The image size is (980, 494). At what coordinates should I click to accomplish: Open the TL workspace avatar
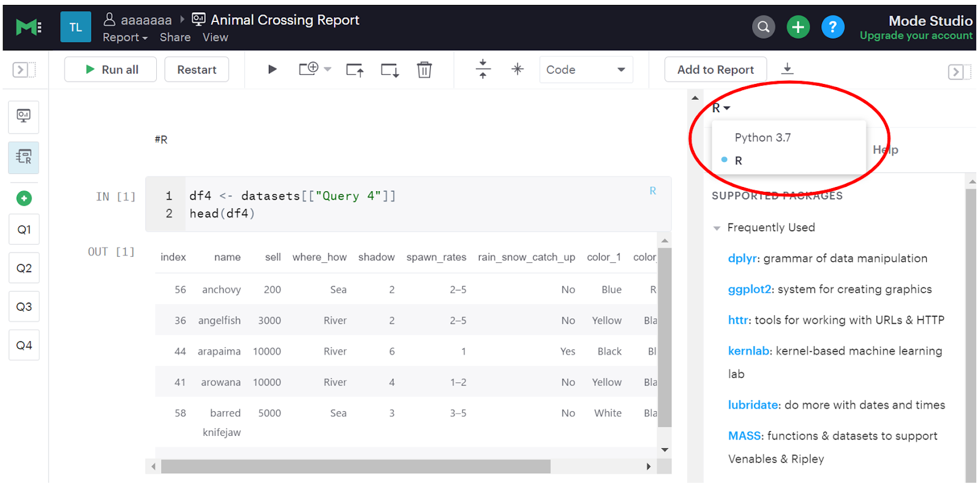tap(75, 27)
